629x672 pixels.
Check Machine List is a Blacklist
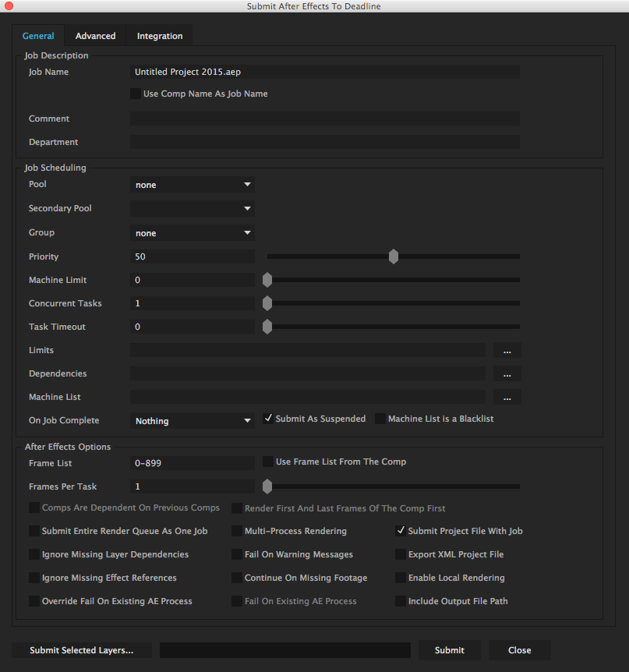point(380,419)
